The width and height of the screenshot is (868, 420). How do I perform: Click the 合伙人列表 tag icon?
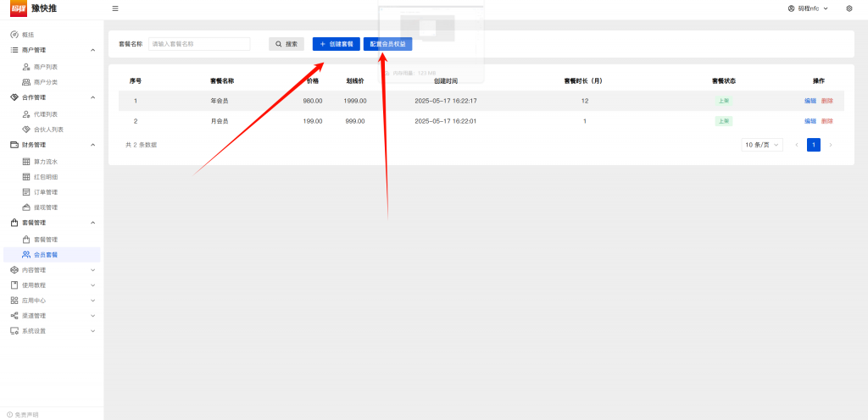click(26, 130)
